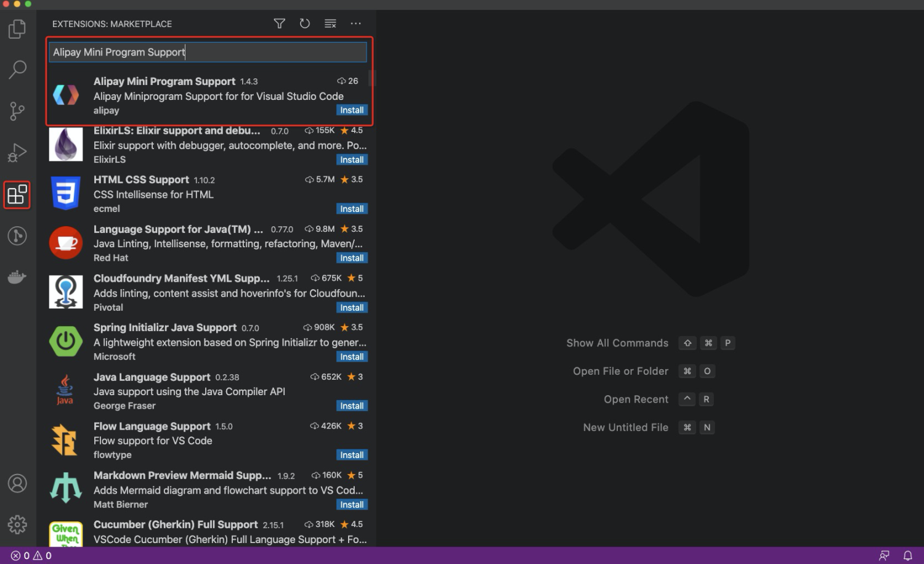This screenshot has height=564, width=924.
Task: Open the Explorer view in the activity bar
Action: pyautogui.click(x=17, y=29)
